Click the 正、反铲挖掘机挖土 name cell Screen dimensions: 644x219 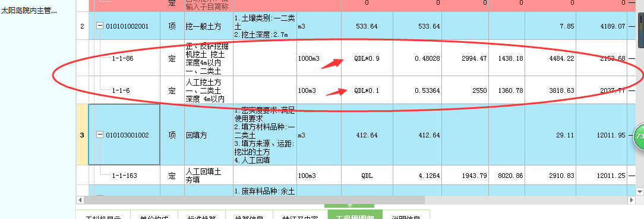(x=209, y=58)
